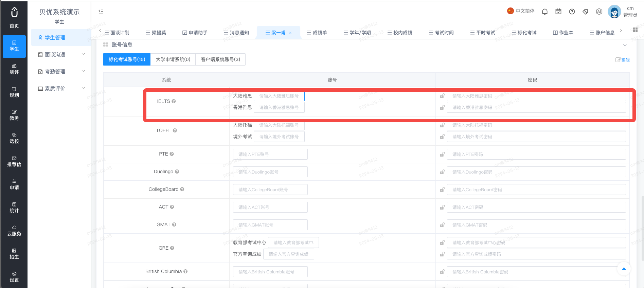Open the notification bell icon
The height and width of the screenshot is (288, 644).
coord(545,12)
